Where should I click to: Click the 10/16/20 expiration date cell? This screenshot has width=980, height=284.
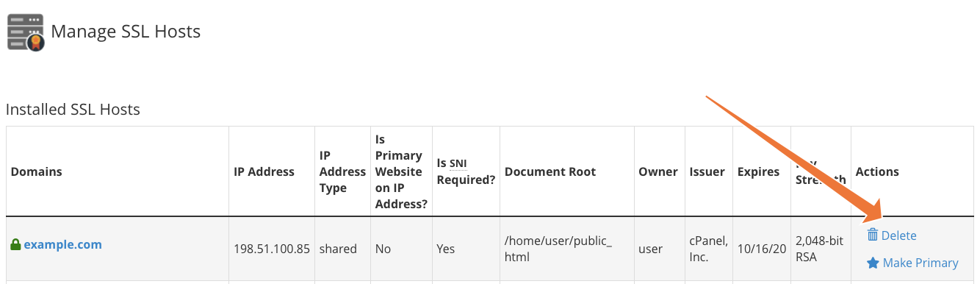click(761, 249)
